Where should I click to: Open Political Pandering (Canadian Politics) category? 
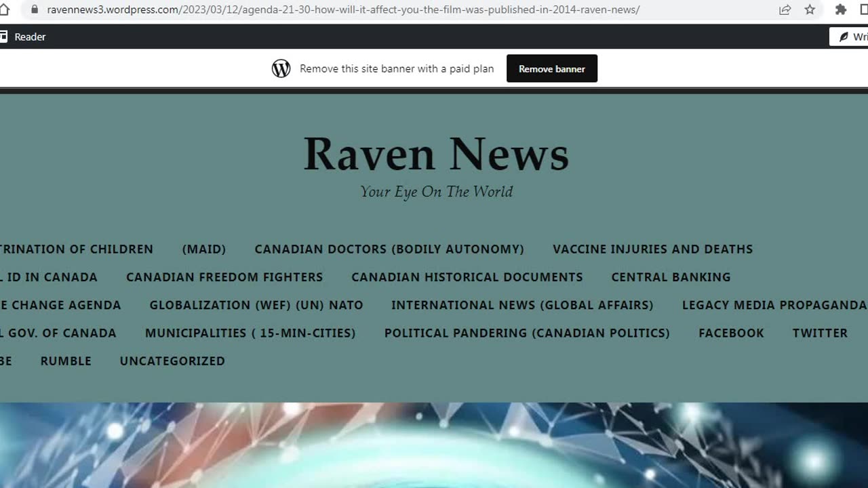[x=527, y=333]
